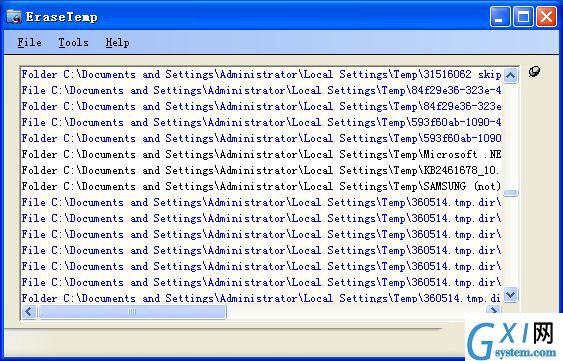Open the Tools menu
The height and width of the screenshot is (361, 563).
click(x=74, y=42)
